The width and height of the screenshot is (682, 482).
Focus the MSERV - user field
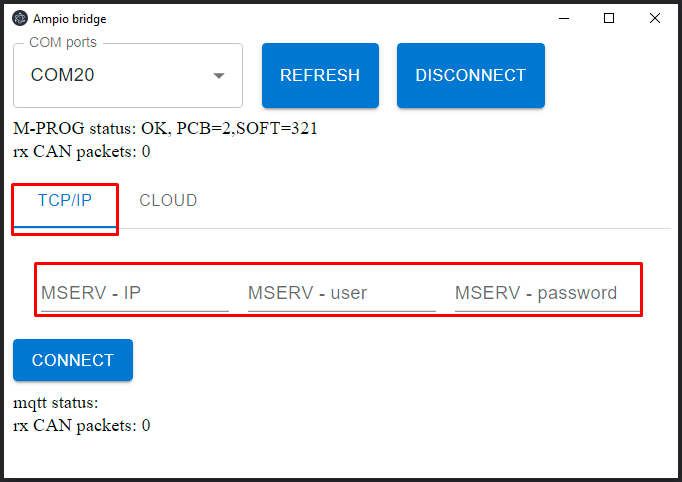[342, 293]
